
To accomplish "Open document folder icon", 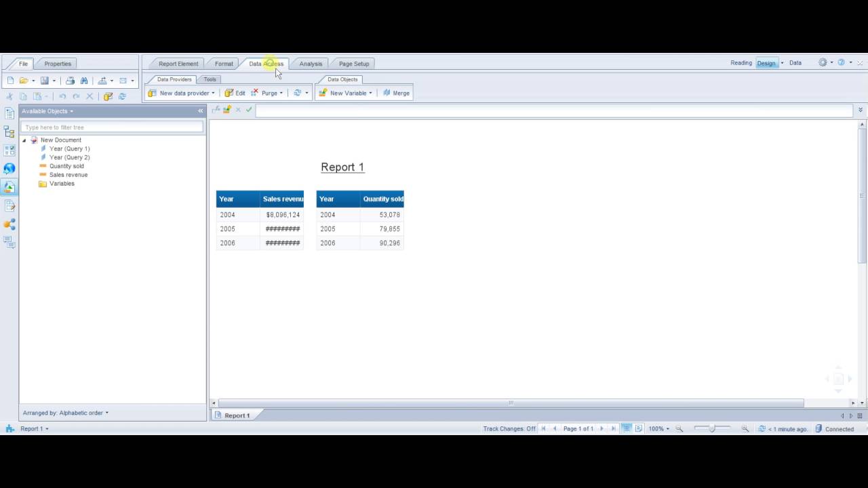I will (24, 81).
